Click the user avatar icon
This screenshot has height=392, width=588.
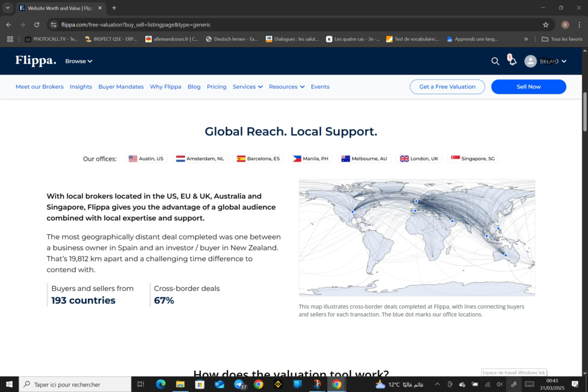point(530,61)
